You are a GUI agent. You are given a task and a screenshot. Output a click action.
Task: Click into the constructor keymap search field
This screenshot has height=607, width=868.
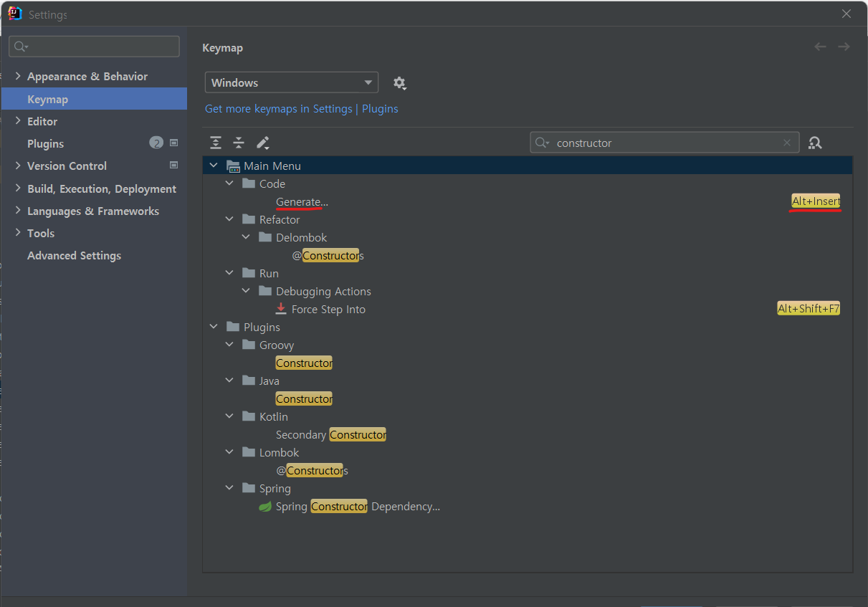[x=664, y=143]
